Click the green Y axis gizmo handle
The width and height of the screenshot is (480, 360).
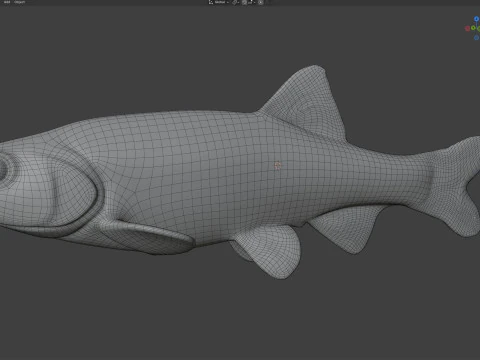pyautogui.click(x=473, y=28)
